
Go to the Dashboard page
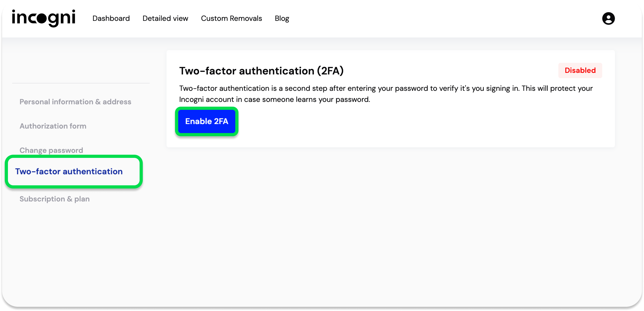click(111, 18)
